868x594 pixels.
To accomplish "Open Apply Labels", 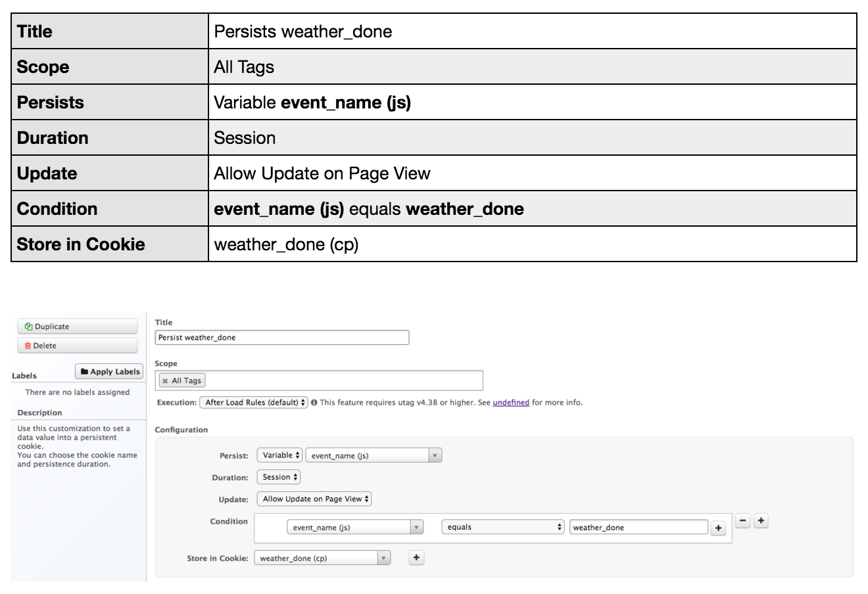I will [109, 372].
